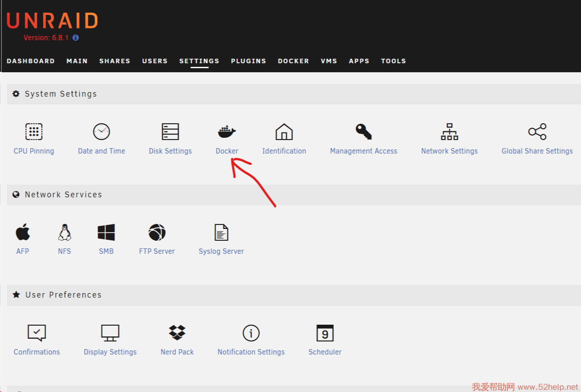Open the Docker whale icon
The height and width of the screenshot is (392, 581).
coord(227,132)
